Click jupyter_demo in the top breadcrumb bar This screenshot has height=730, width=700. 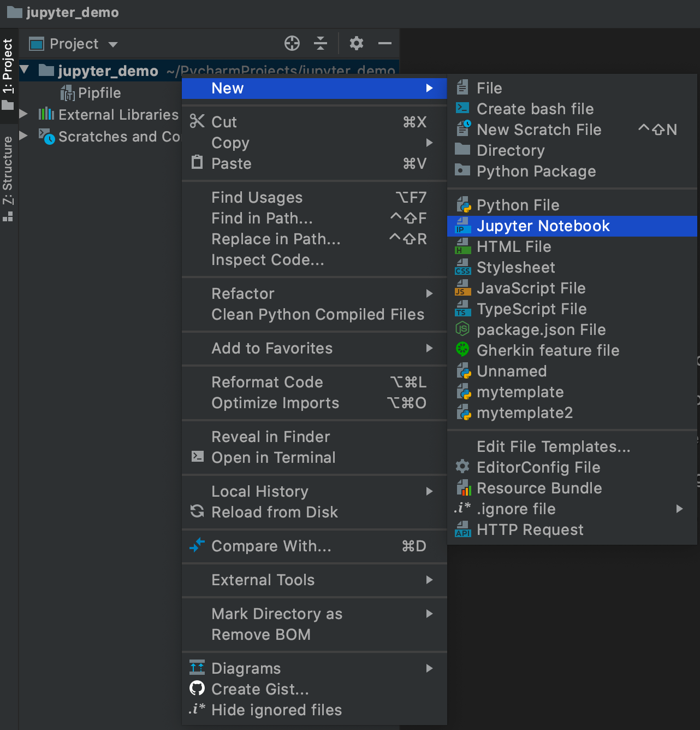[72, 12]
